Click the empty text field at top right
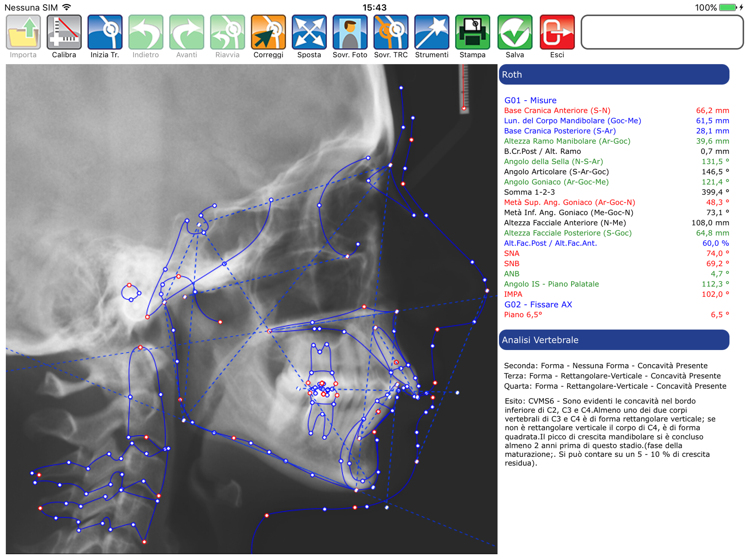This screenshot has height=560, width=747. coord(662,32)
